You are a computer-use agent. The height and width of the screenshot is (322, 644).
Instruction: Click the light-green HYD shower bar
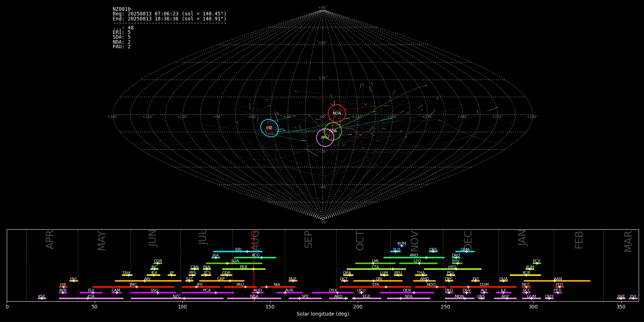[453, 269]
